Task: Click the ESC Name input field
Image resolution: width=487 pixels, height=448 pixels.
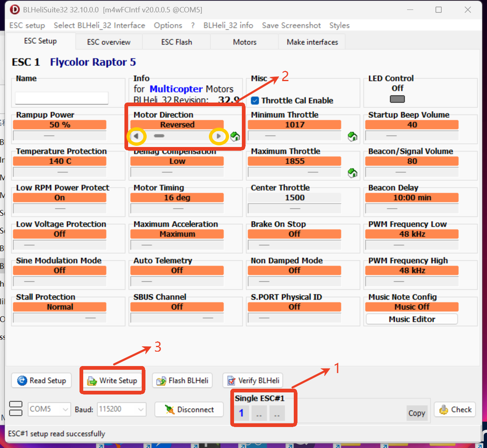Action: click(x=62, y=98)
